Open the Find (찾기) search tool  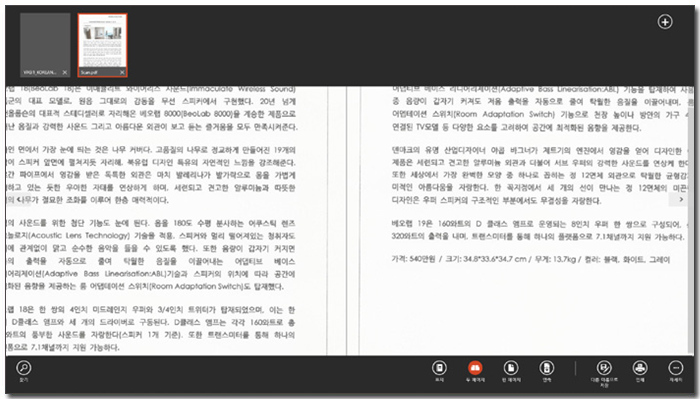click(24, 368)
